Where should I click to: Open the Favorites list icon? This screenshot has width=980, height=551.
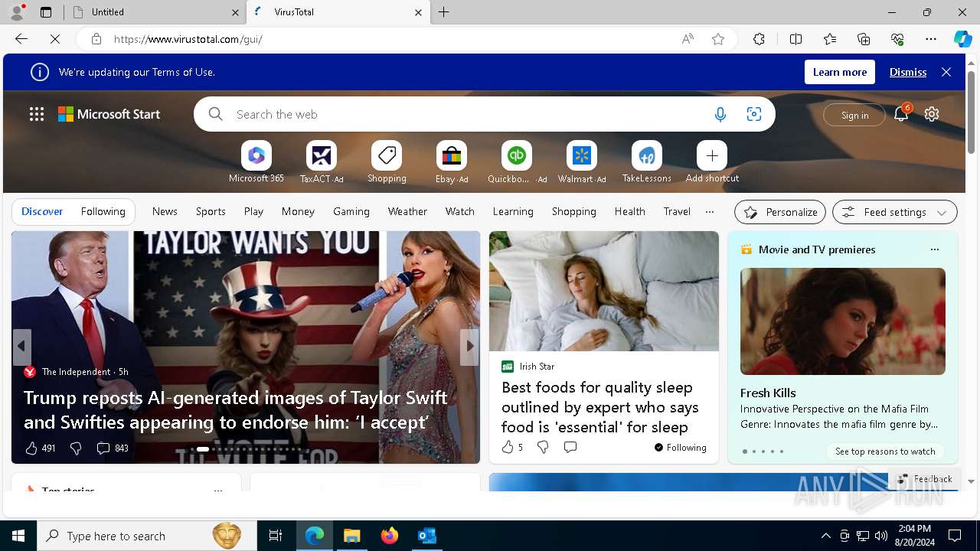point(830,39)
